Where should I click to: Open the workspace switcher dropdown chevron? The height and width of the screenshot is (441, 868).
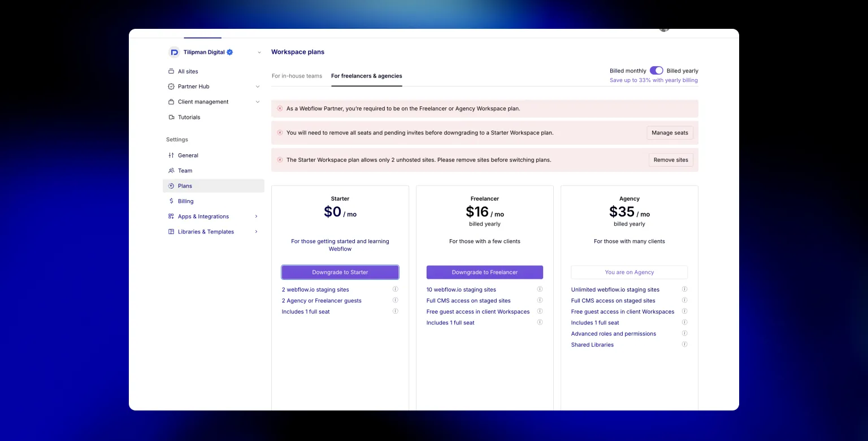259,53
